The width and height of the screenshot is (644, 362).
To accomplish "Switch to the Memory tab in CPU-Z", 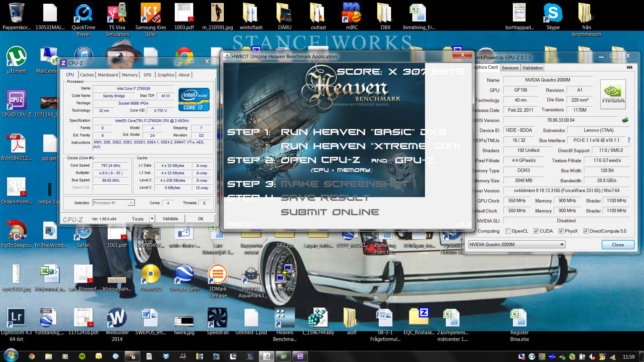I will 130,75.
